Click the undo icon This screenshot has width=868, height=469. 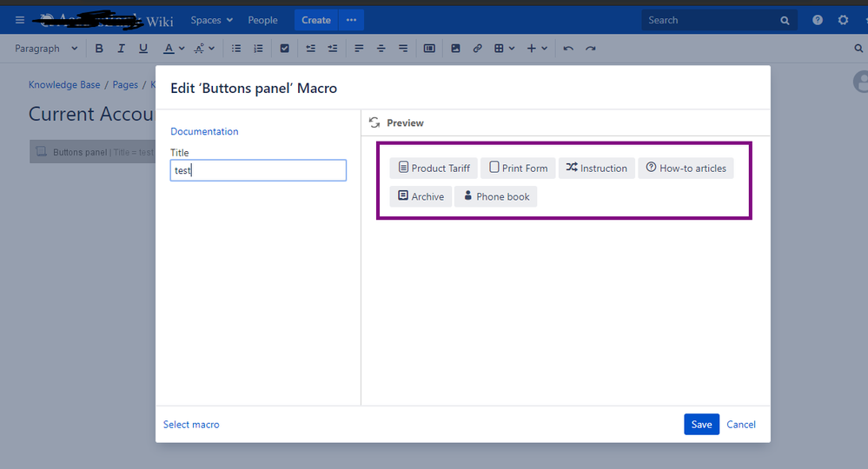pos(568,49)
